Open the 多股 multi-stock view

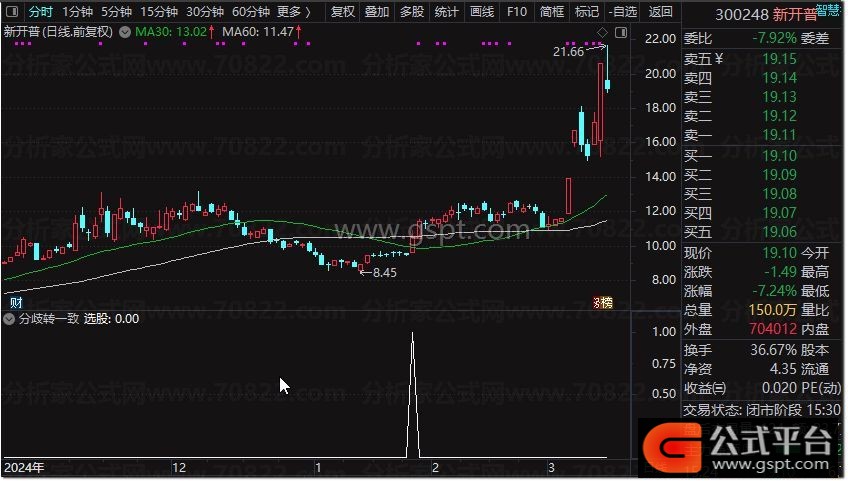(x=412, y=11)
